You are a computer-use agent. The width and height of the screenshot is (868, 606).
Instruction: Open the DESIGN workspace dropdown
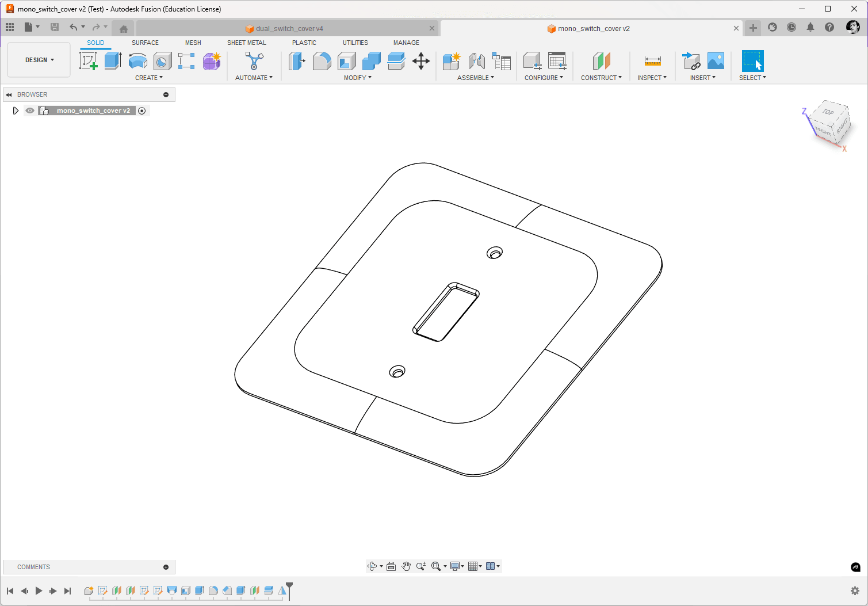point(39,60)
